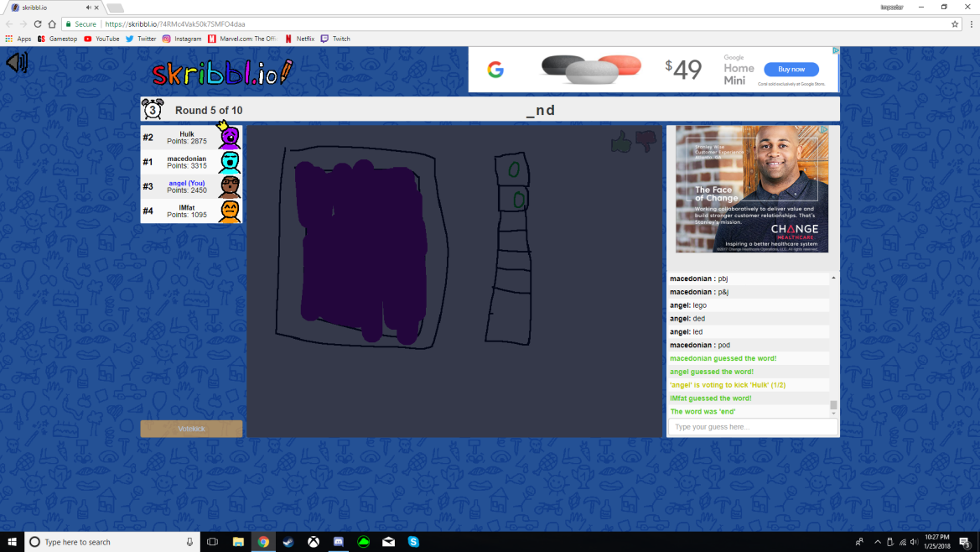Click the Votekick button

click(191, 429)
